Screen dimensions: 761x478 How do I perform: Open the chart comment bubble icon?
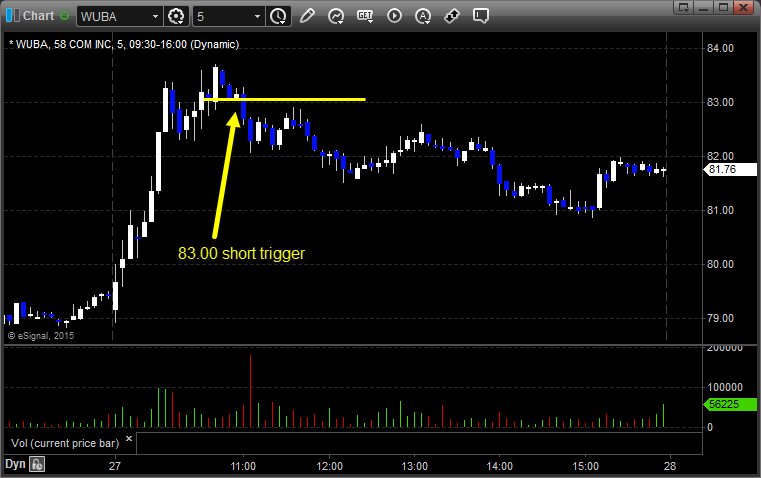coord(480,16)
